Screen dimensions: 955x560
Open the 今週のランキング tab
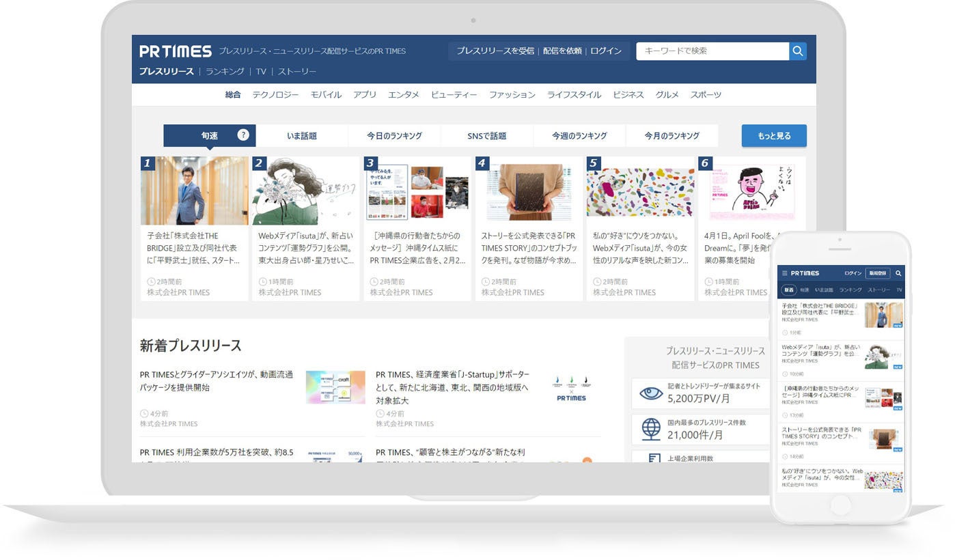(579, 136)
